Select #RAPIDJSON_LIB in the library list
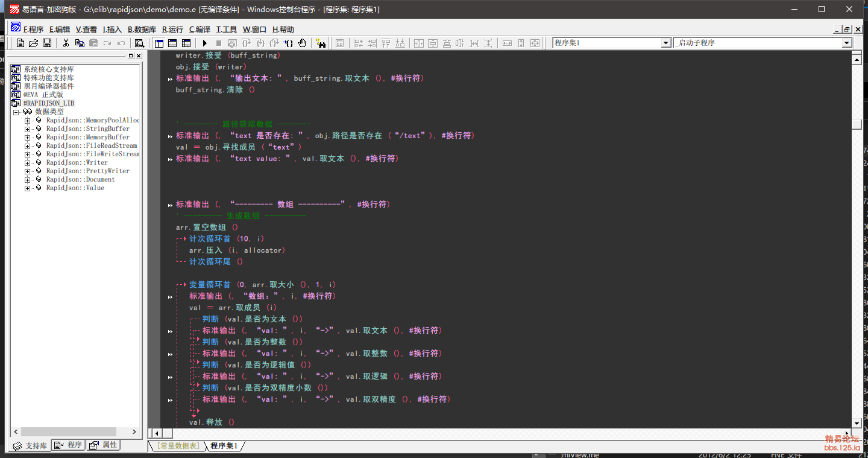 (49, 103)
